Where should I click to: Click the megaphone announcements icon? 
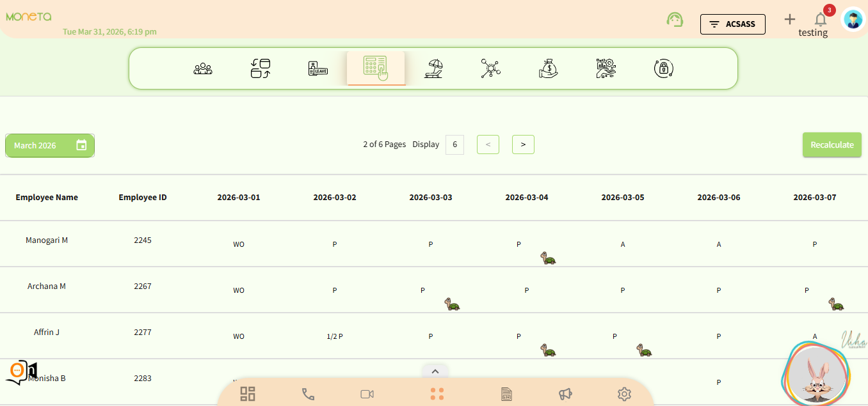(x=565, y=394)
